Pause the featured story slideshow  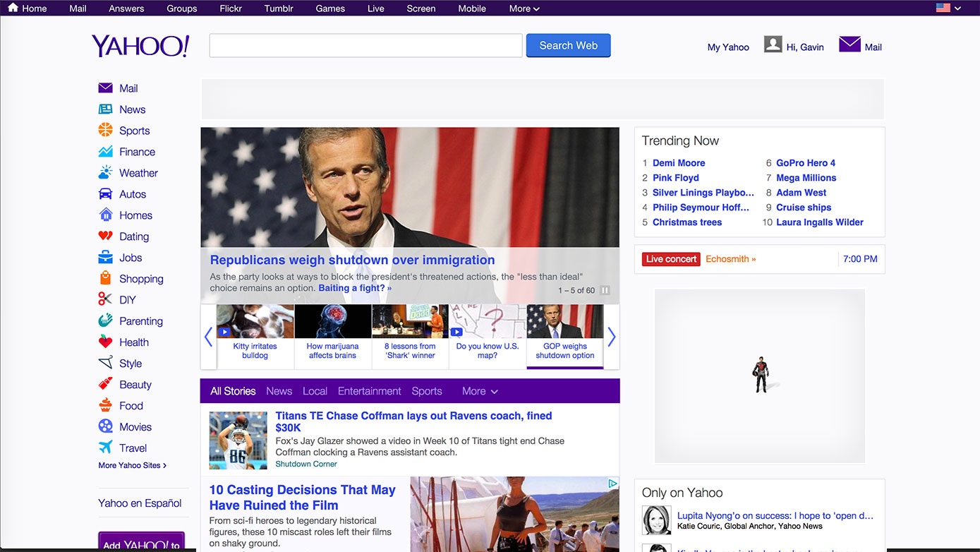pyautogui.click(x=605, y=290)
